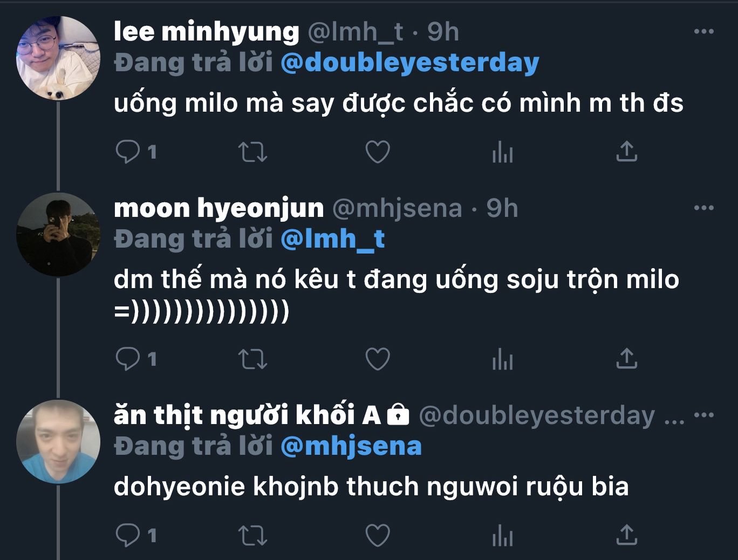Open more options on ăn thịt người tweet

[703, 415]
